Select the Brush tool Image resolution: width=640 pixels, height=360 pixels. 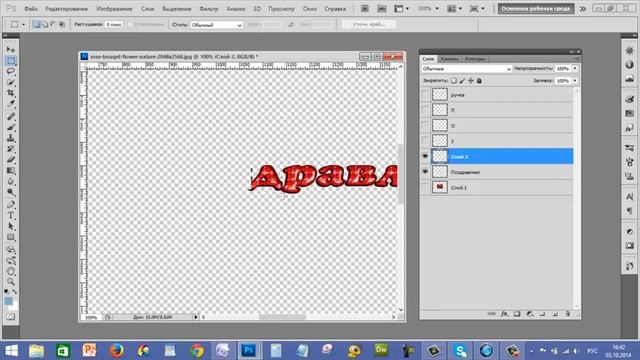click(x=11, y=128)
